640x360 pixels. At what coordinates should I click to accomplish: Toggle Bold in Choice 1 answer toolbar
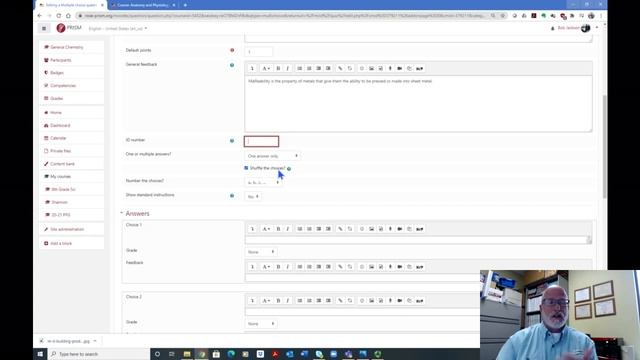click(x=278, y=229)
